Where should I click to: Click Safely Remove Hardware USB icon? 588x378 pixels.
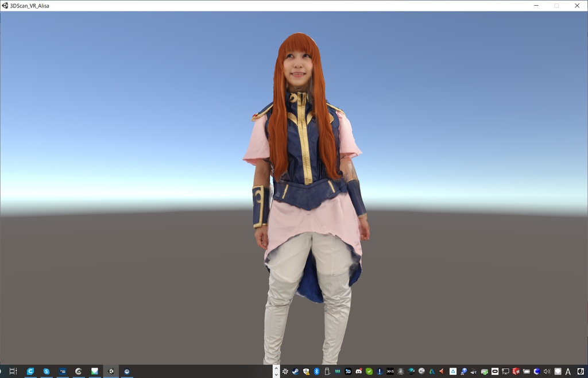coord(327,371)
